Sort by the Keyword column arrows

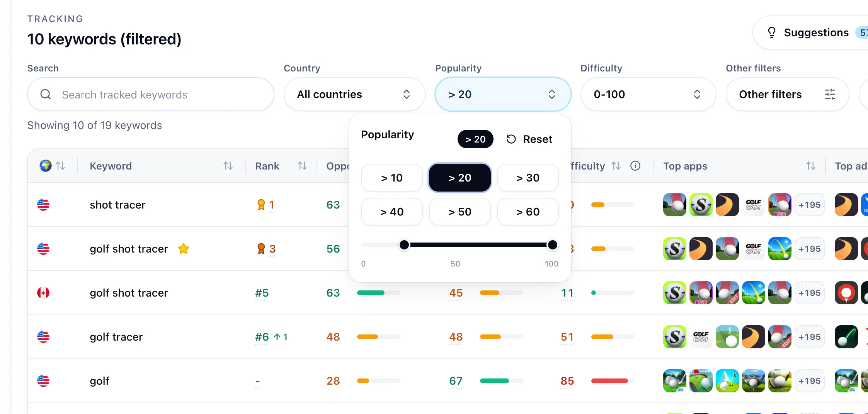pyautogui.click(x=228, y=166)
